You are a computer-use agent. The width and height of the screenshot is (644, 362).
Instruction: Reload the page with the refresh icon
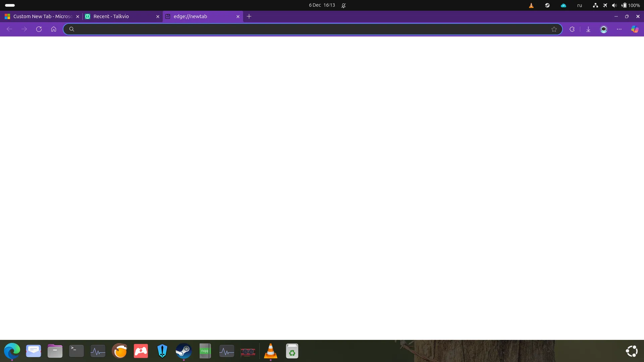[x=39, y=29]
